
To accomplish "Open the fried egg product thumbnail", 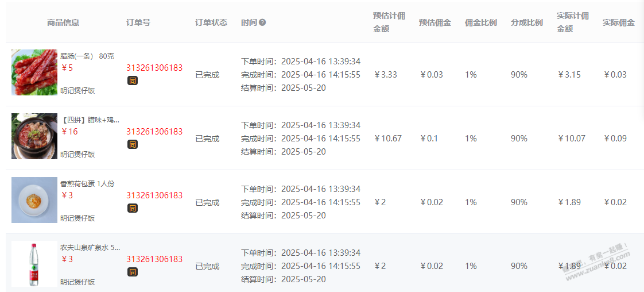I will click(x=34, y=200).
